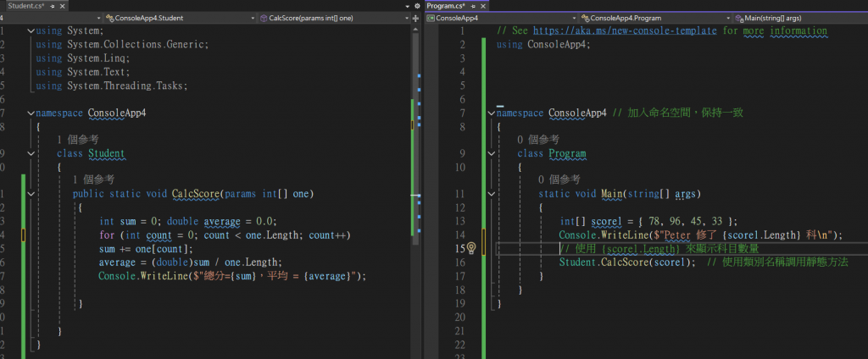This screenshot has height=359, width=868.
Task: Click line number 20 in Program.cs
Action: (x=459, y=317)
